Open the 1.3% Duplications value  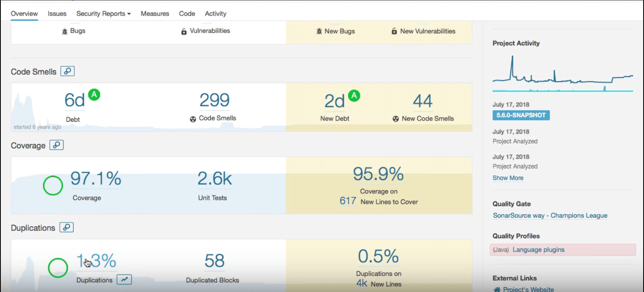click(x=96, y=261)
